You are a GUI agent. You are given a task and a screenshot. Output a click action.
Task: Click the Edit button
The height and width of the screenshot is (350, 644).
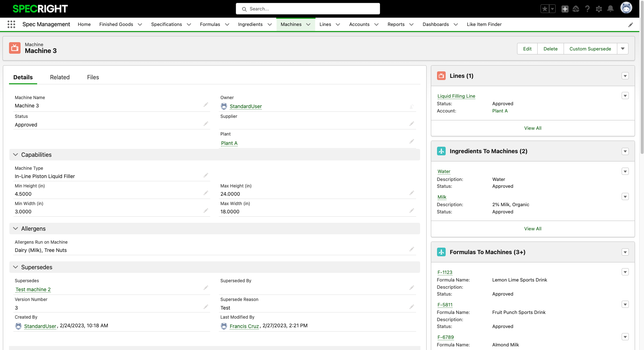coord(527,49)
